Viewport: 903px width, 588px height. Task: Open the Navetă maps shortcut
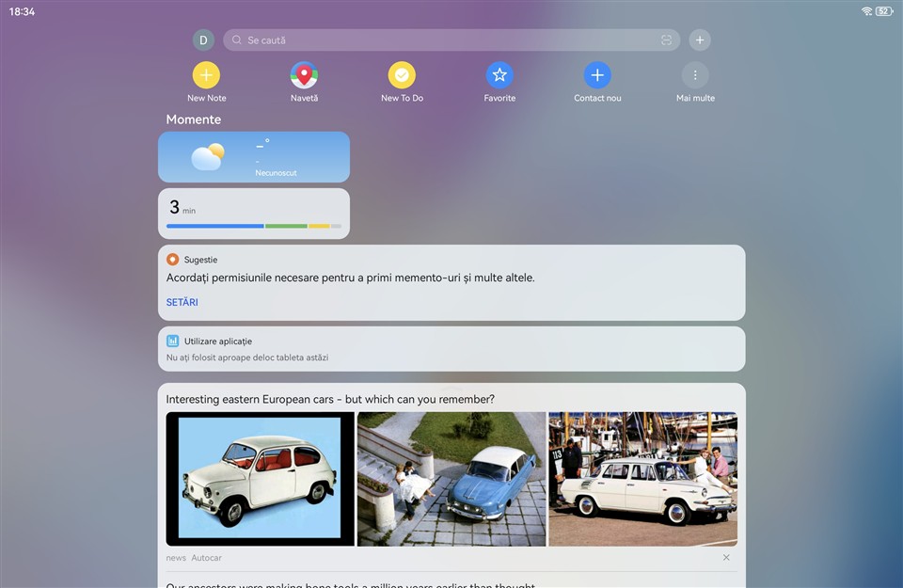(304, 75)
